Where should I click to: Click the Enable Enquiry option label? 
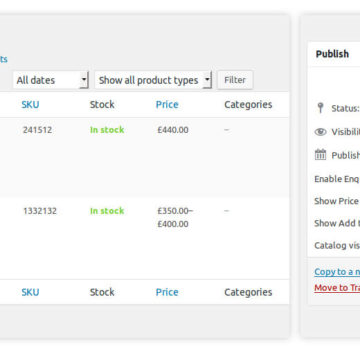[337, 179]
